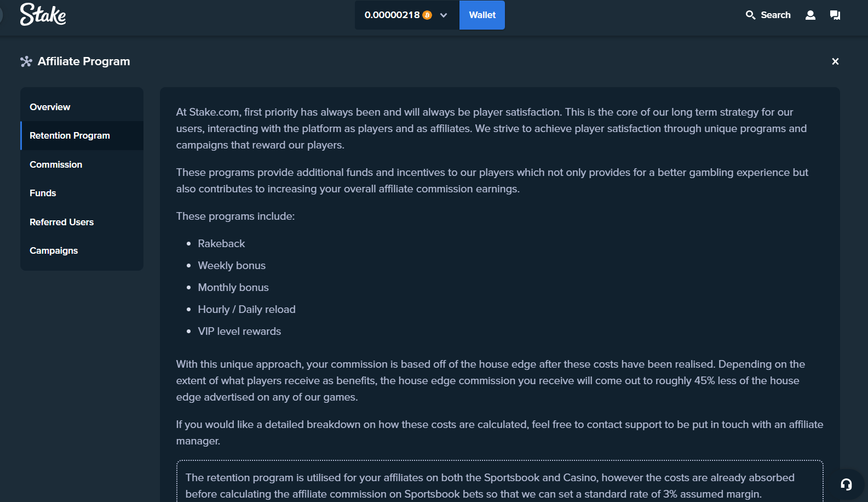868x502 pixels.
Task: Click the Search label in header
Action: coord(775,15)
